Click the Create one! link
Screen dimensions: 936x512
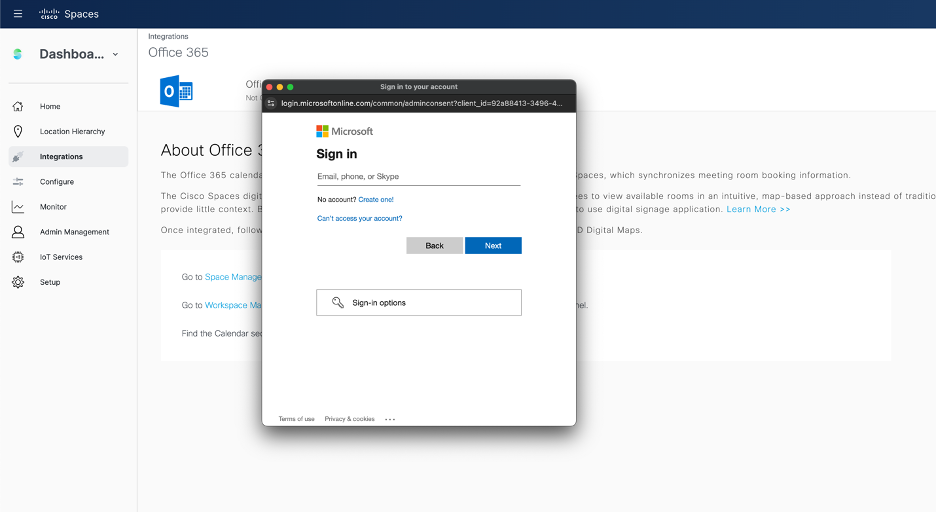376,200
